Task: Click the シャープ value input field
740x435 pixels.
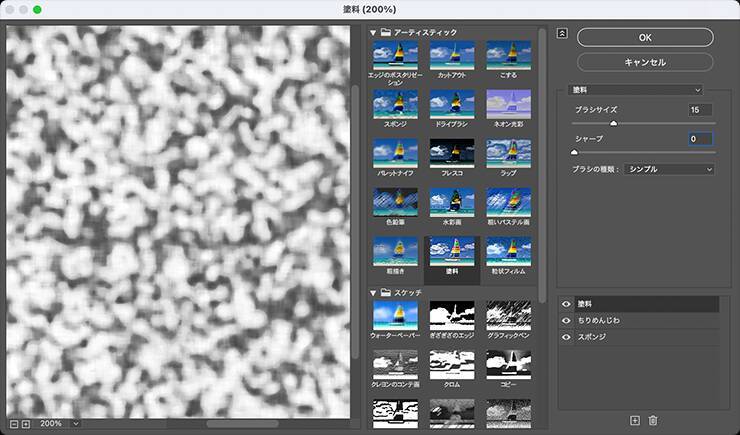Action: (700, 139)
